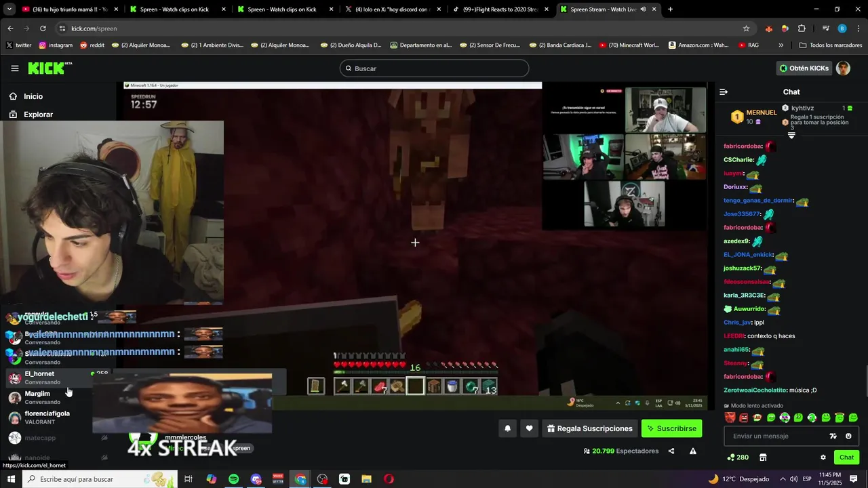
Task: Click username LEEDII in chat
Action: [x=734, y=336]
